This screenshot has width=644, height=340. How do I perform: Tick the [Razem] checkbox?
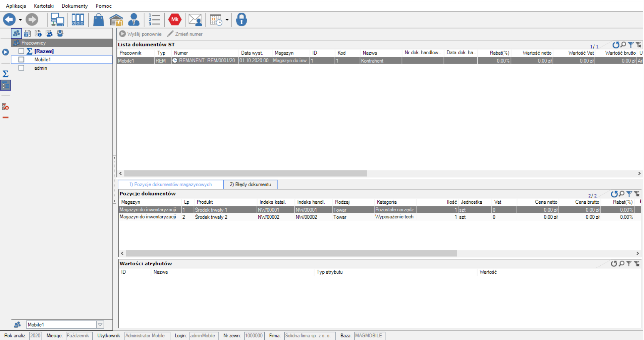pyautogui.click(x=21, y=51)
